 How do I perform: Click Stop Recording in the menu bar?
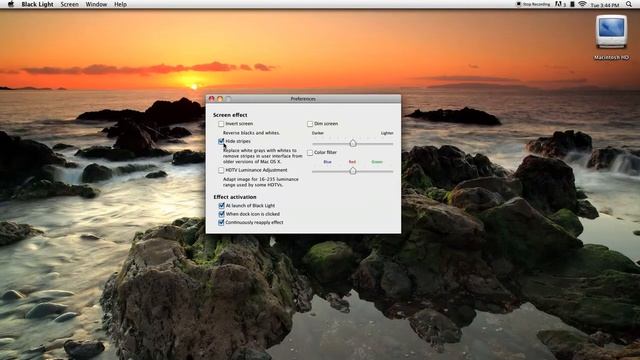pos(533,4)
